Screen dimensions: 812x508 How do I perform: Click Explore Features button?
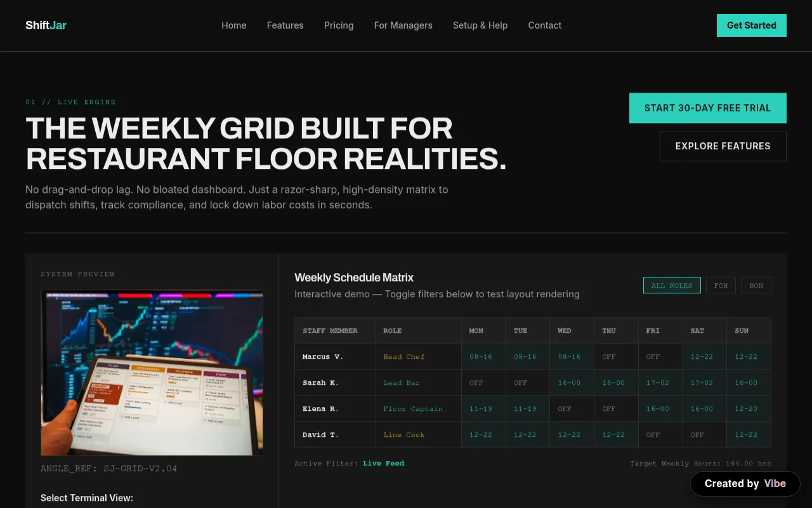coord(723,146)
